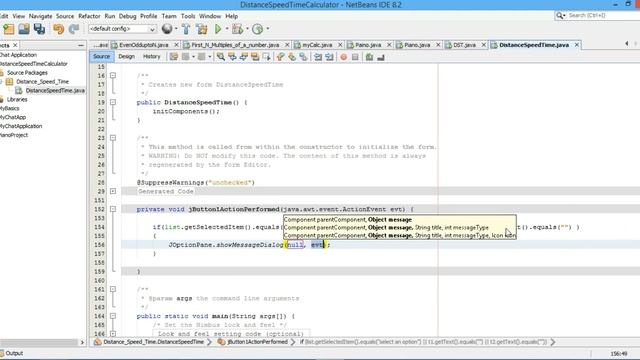Click the Redo arrow icon
Image resolution: width=640 pixels, height=360 pixels.
tap(74, 29)
